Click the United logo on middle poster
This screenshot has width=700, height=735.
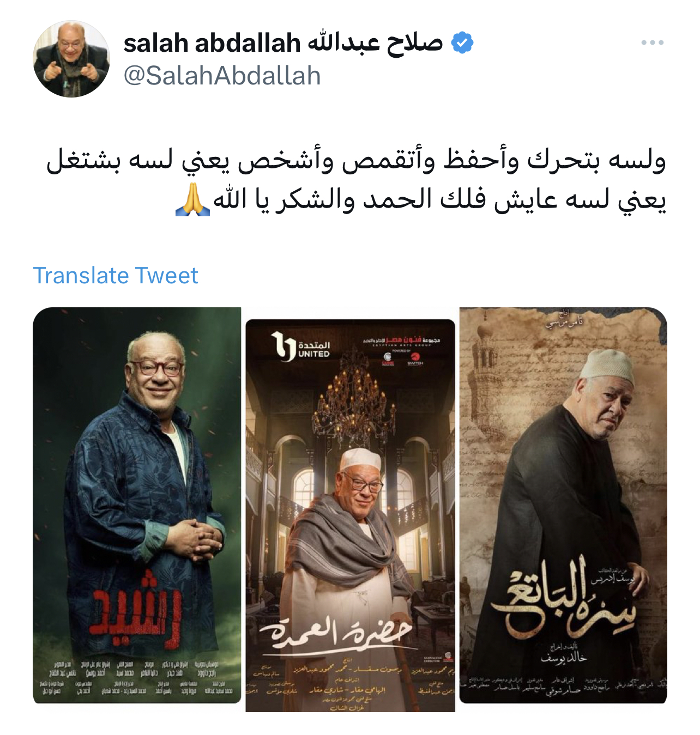pyautogui.click(x=301, y=347)
